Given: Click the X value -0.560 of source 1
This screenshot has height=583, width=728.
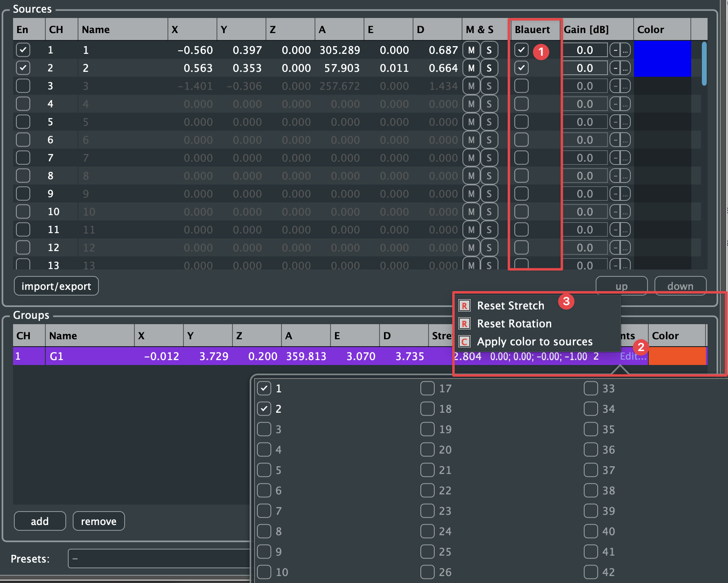Looking at the screenshot, I should (195, 50).
